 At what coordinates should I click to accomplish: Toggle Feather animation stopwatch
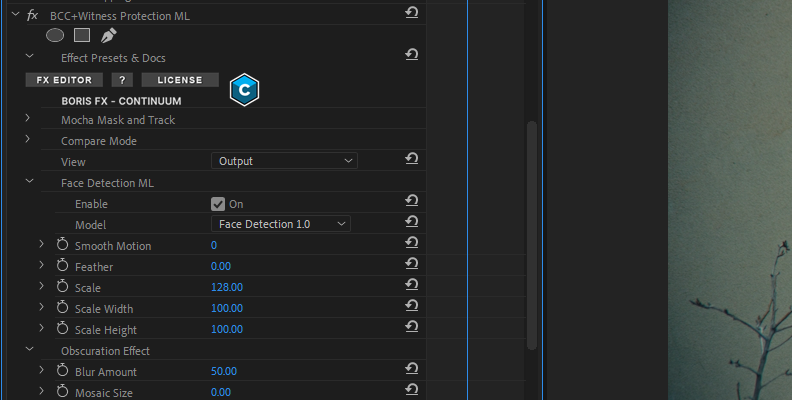pyautogui.click(x=62, y=265)
